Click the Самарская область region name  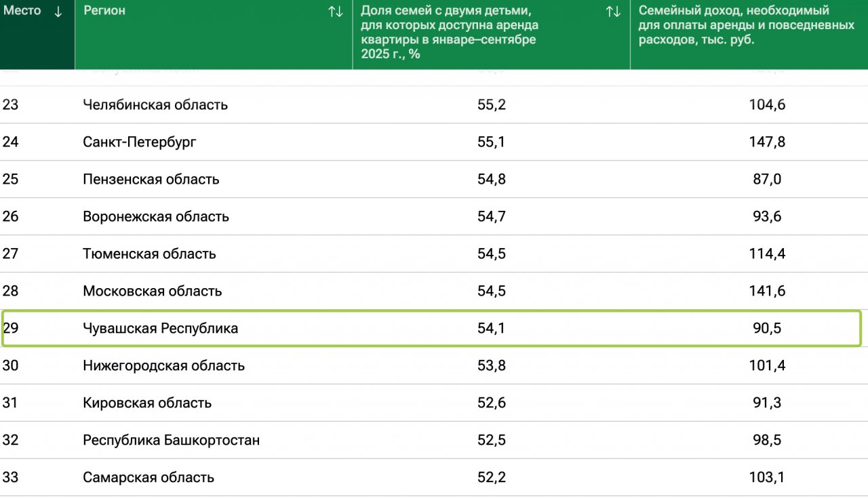pyautogui.click(x=149, y=478)
